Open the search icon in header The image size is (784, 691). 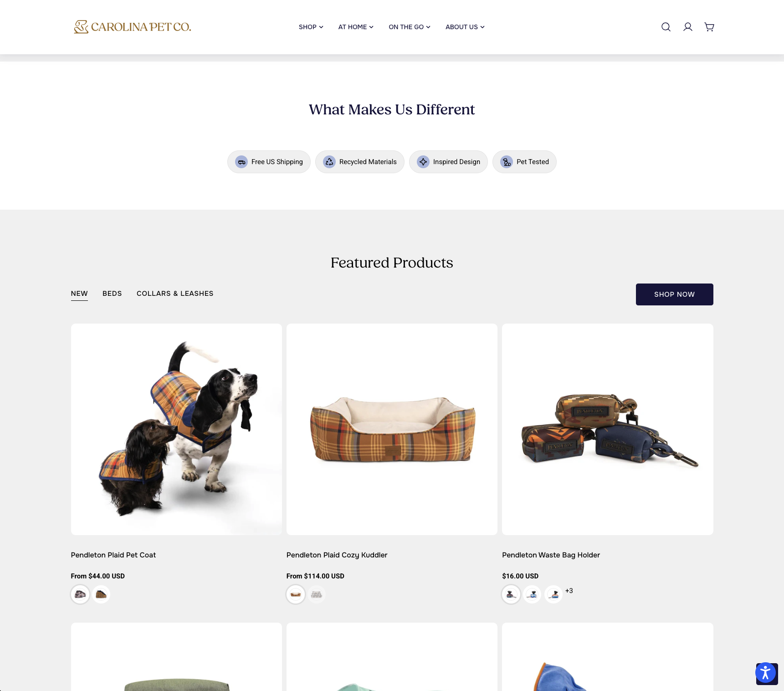[666, 27]
